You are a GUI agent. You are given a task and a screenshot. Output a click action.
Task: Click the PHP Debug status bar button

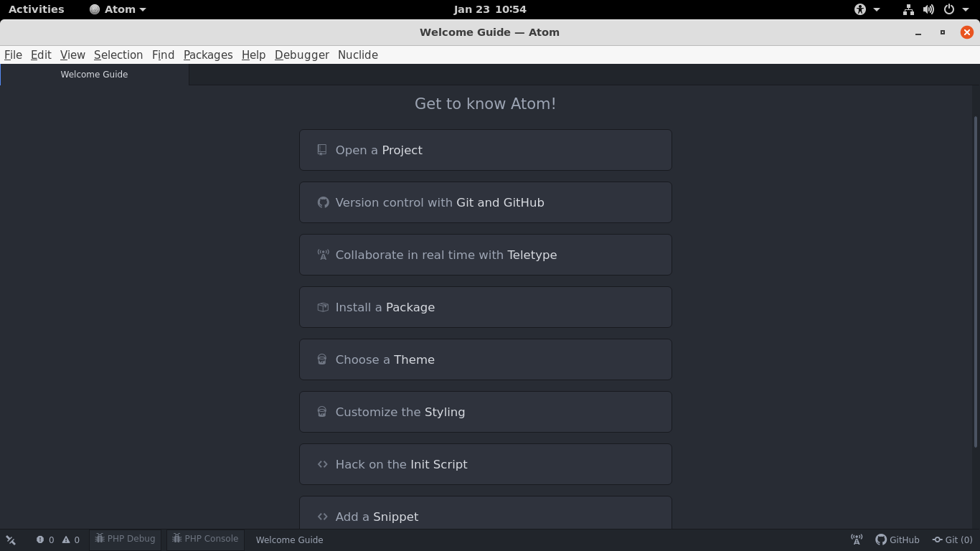[x=126, y=539]
